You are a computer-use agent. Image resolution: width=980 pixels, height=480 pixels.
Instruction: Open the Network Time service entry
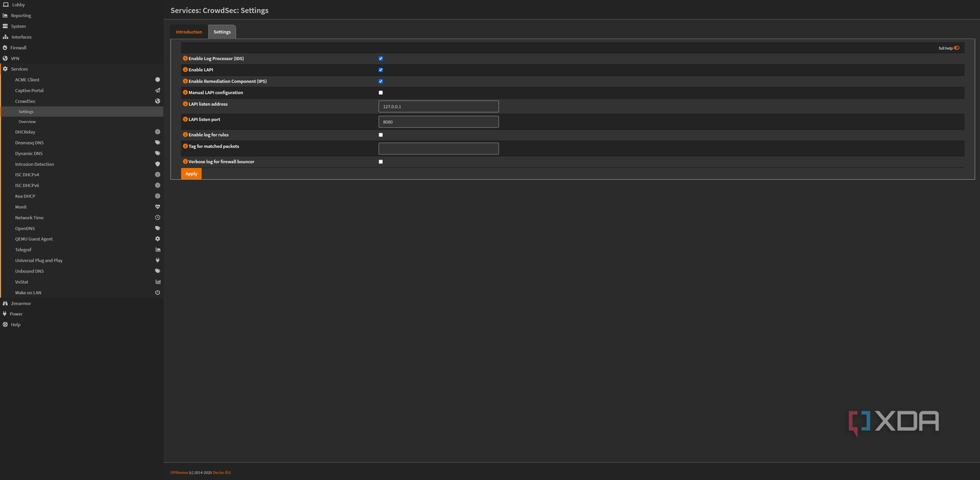point(82,218)
